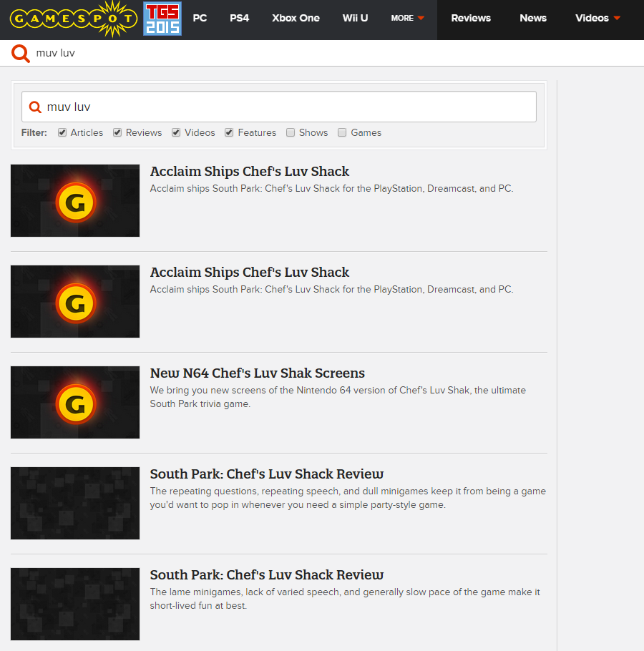Open the first South Park Chef's Luv Shack Review

point(266,474)
